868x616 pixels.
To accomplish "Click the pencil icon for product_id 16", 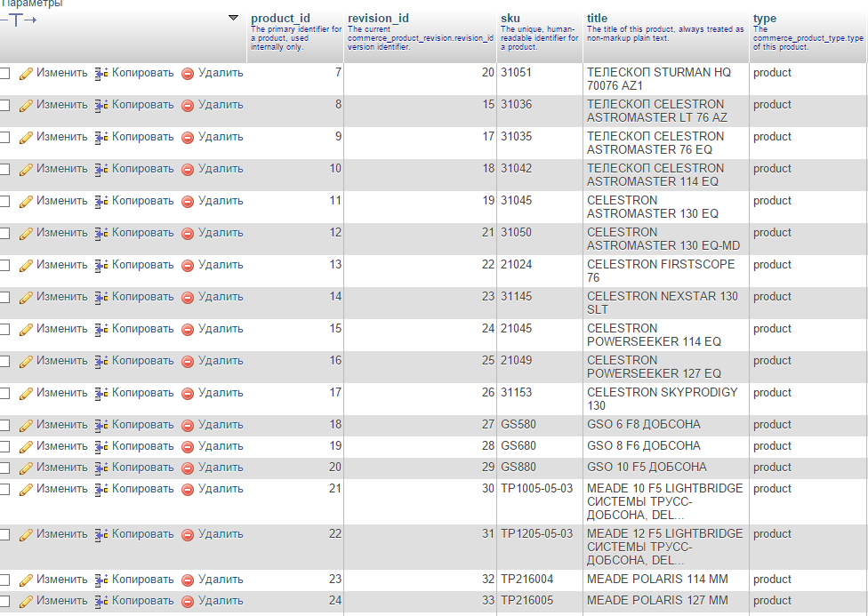I will coord(26,362).
